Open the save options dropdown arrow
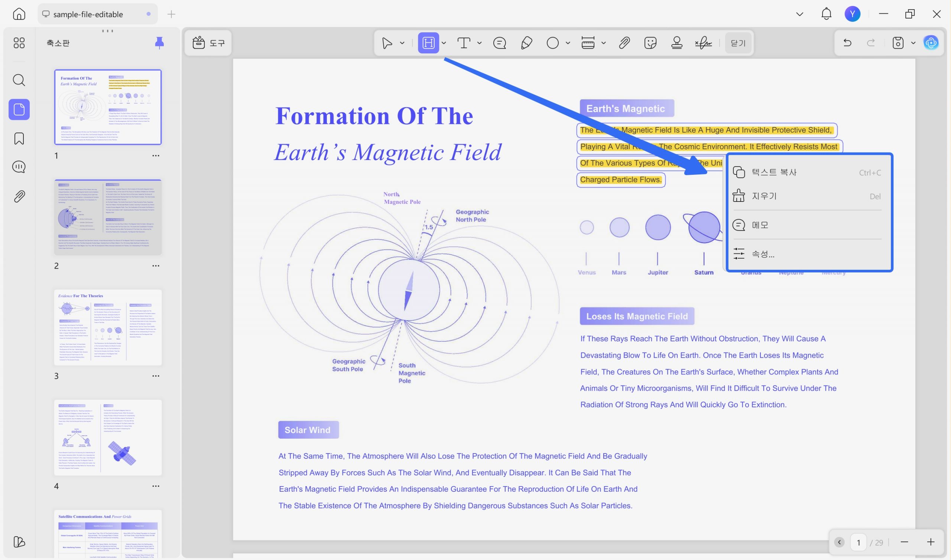951x560 pixels. click(913, 43)
